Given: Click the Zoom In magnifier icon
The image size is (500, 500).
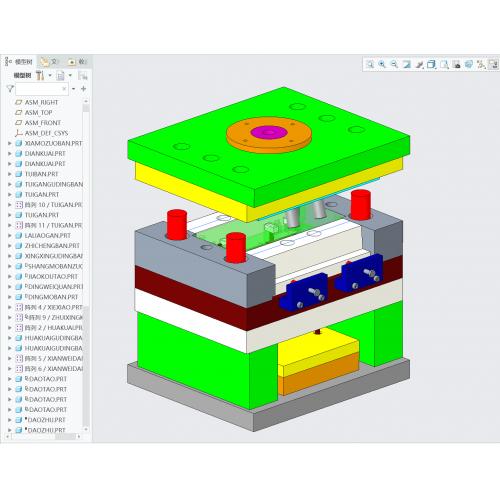Looking at the screenshot, I should click(x=382, y=64).
